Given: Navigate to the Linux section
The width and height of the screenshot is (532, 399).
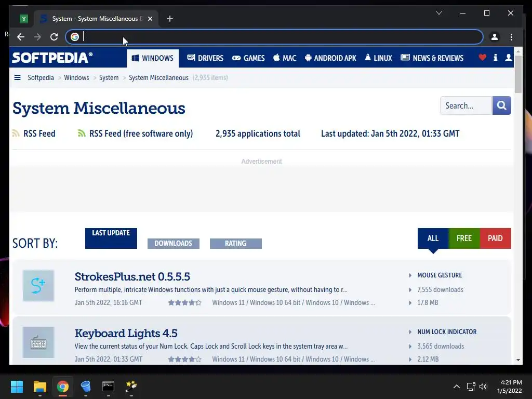Looking at the screenshot, I should click(378, 58).
